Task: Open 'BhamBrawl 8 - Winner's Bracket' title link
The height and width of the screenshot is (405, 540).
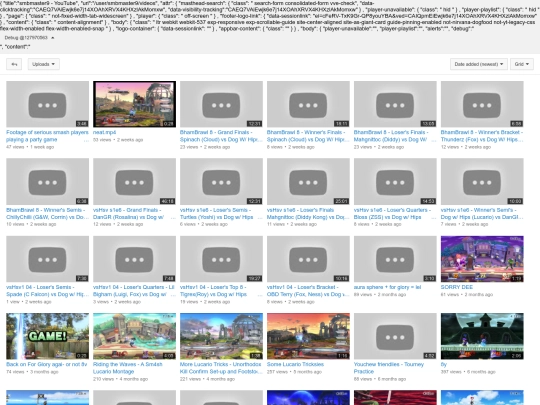Action: 482,136
